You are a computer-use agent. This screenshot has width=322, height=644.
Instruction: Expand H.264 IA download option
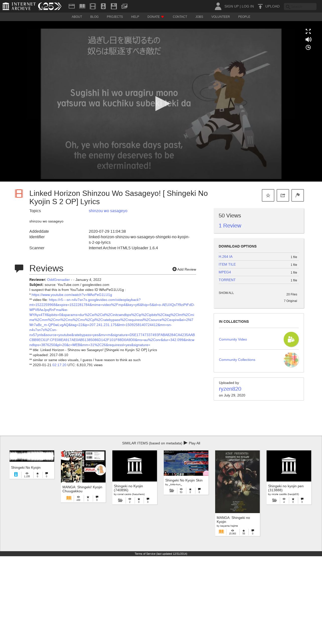225,257
